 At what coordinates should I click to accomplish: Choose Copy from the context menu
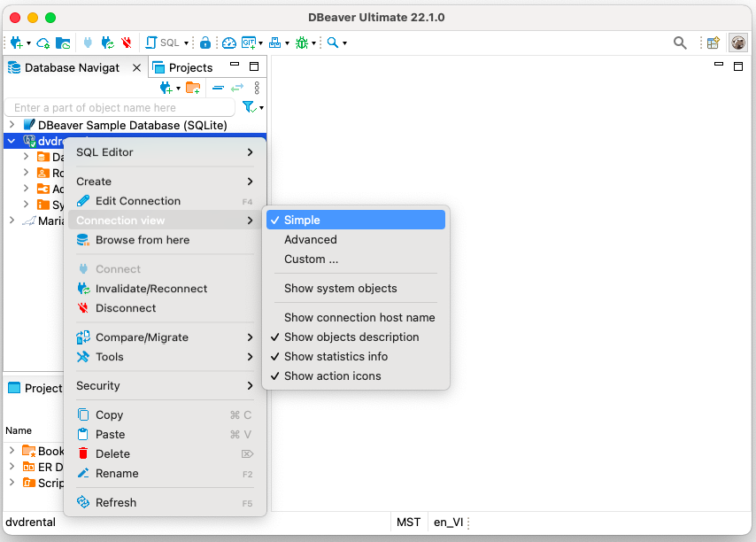(165, 414)
